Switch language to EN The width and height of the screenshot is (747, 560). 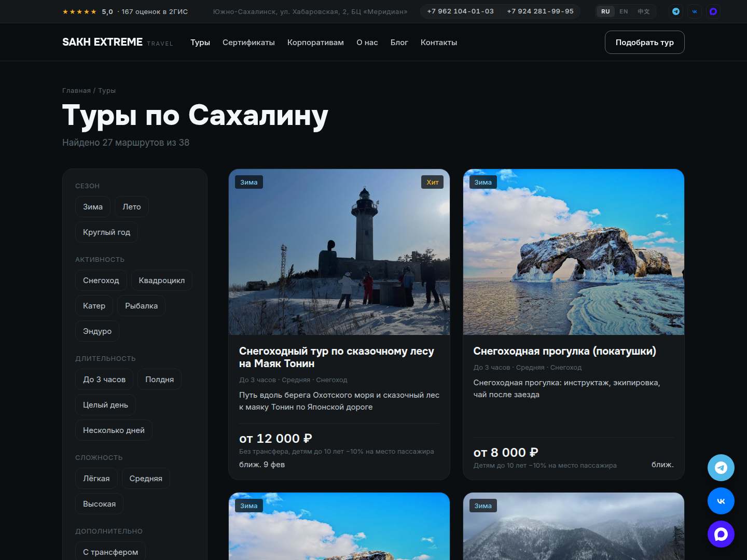[x=624, y=11]
